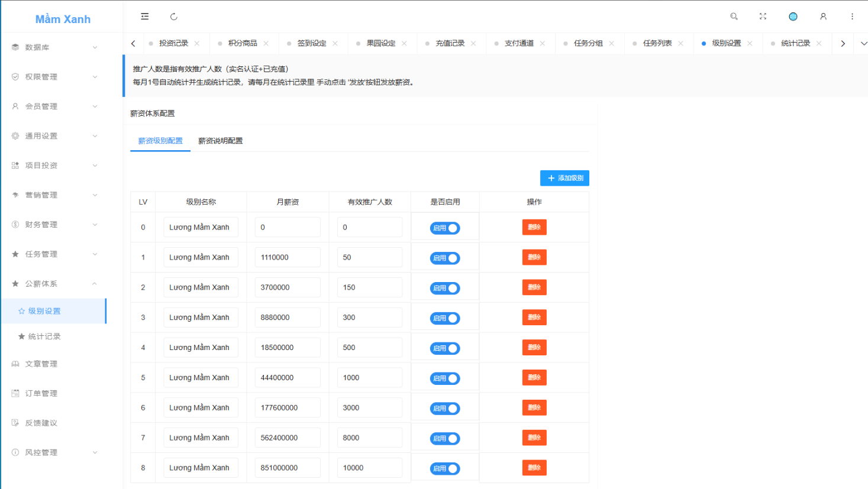Open the 充值记录 page tab
Image resolution: width=868 pixels, height=489 pixels.
click(x=450, y=43)
